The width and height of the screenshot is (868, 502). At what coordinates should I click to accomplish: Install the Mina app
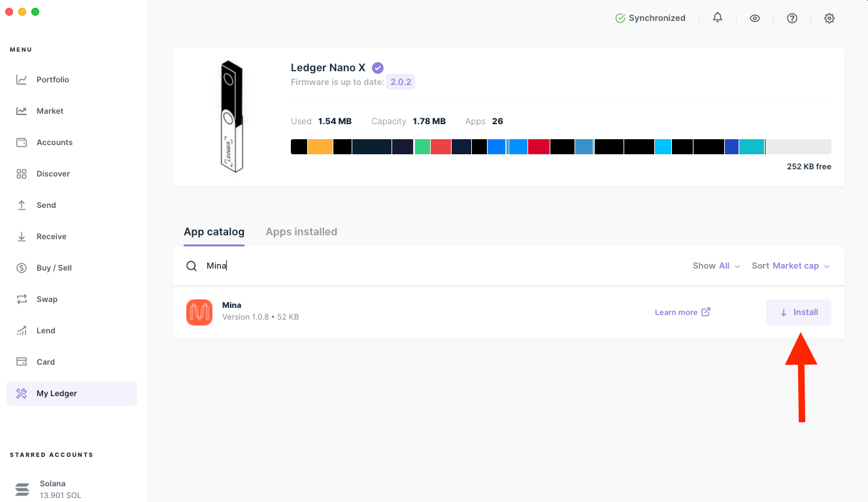point(799,312)
